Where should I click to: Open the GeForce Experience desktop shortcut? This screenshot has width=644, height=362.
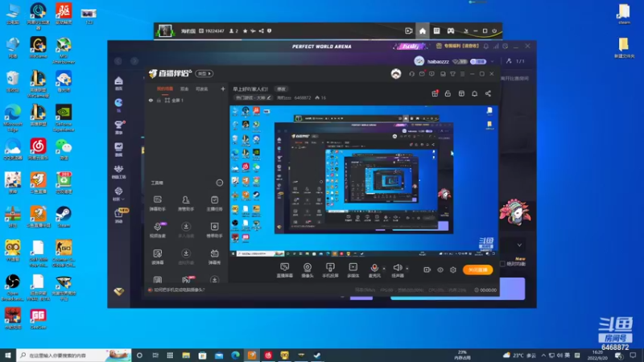[x=64, y=118]
